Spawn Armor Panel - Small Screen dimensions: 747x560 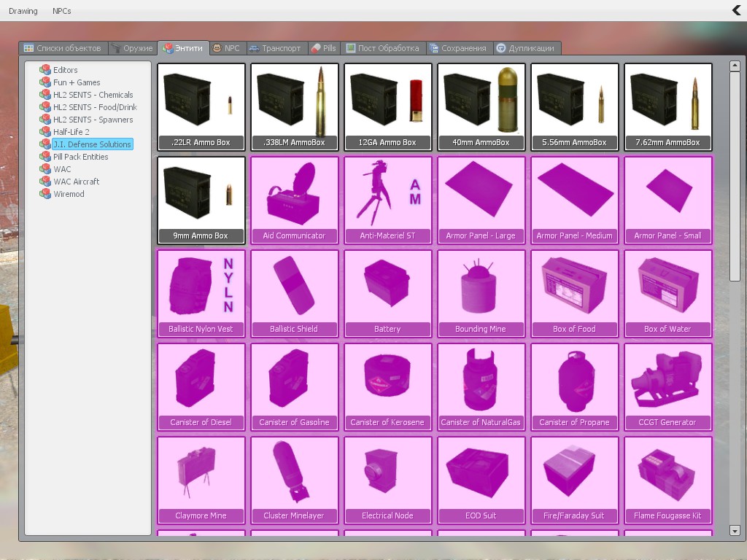tap(668, 201)
